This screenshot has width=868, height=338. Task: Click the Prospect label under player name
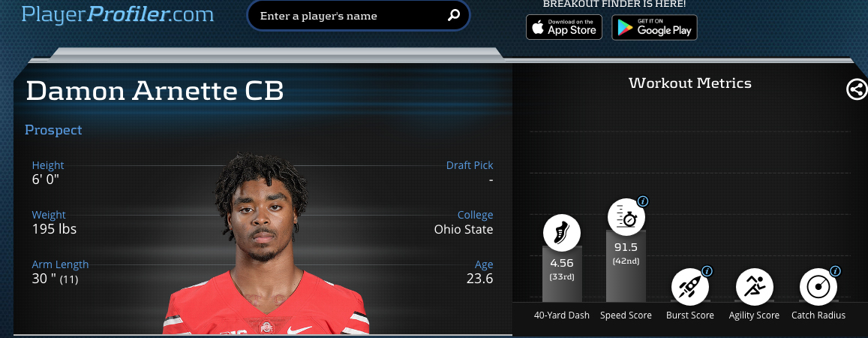(x=53, y=130)
